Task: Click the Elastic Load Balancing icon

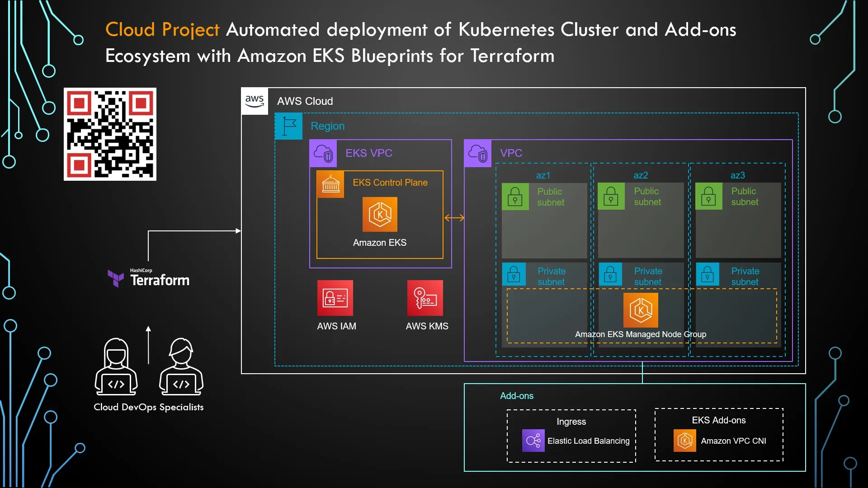Action: point(533,441)
